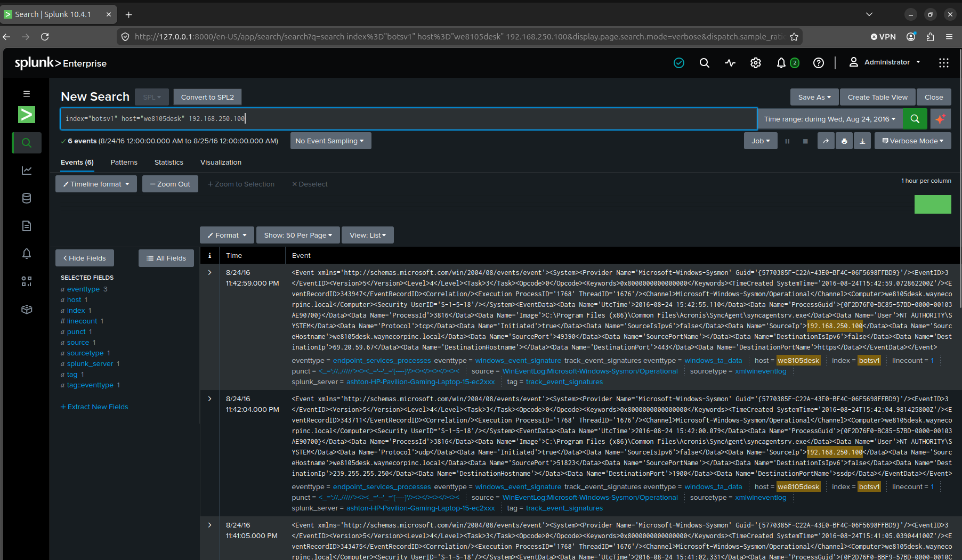Click the Extract New Fields link
The image size is (962, 560).
[x=94, y=407]
